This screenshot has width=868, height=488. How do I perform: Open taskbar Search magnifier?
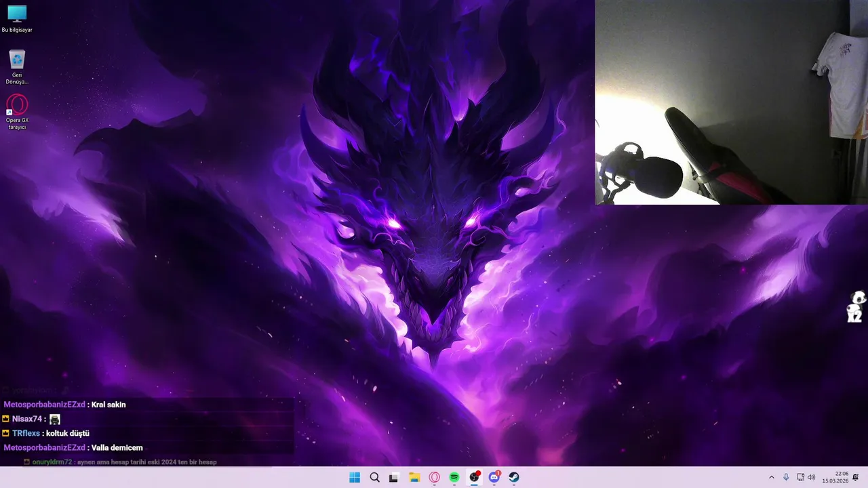(x=374, y=477)
